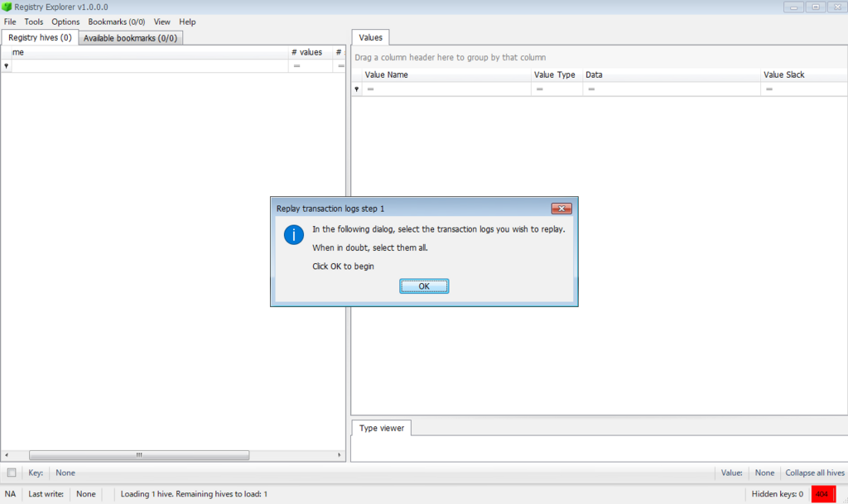The image size is (848, 504).
Task: Select the Type viewer tab
Action: (381, 428)
